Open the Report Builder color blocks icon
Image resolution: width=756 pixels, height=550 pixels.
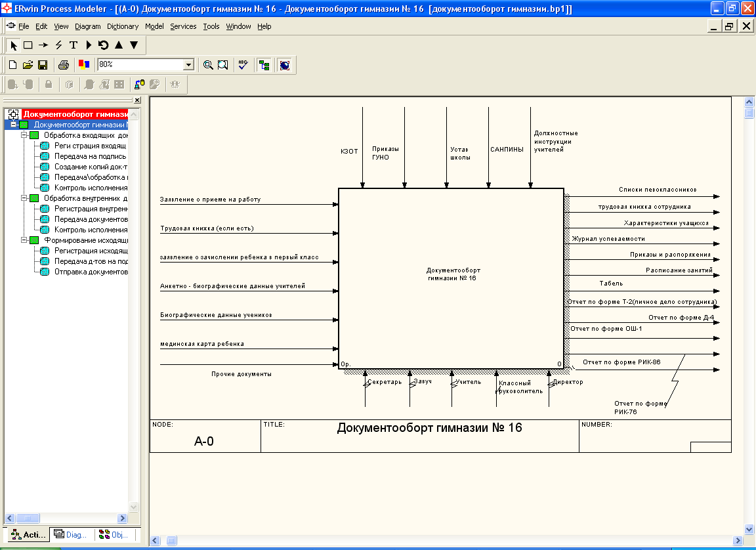click(x=83, y=65)
